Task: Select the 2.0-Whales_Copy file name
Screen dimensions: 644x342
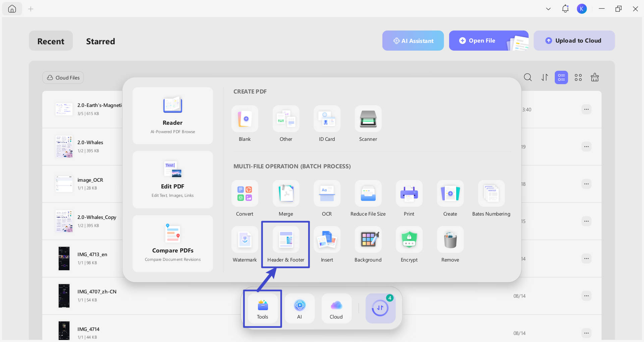Action: click(97, 217)
